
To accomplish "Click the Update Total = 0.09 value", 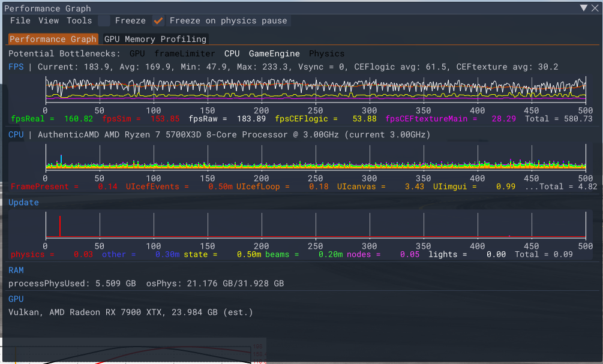I will pyautogui.click(x=544, y=254).
